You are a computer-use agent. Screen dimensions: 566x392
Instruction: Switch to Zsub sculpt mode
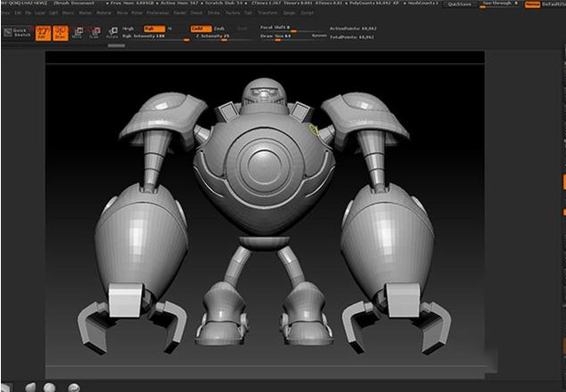click(x=219, y=28)
